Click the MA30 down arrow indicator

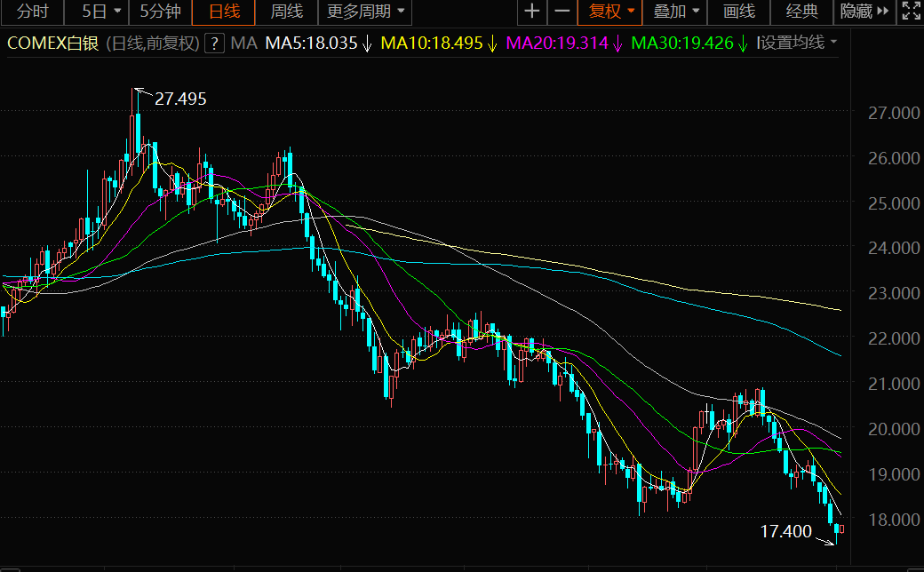(x=743, y=43)
